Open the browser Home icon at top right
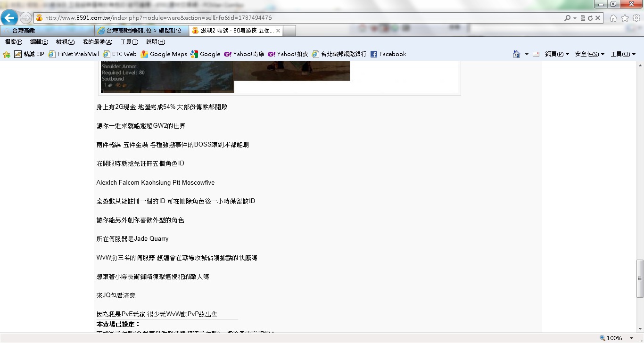The image size is (644, 343). tap(613, 18)
